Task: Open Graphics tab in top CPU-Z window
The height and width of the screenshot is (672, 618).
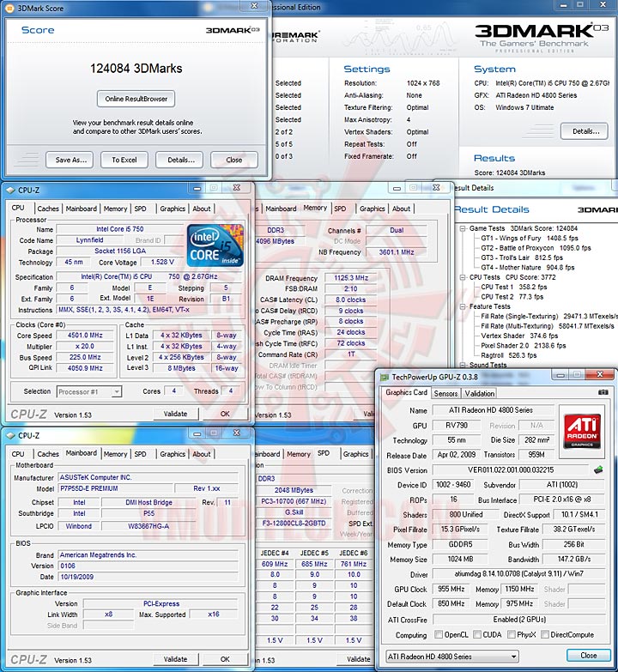Action: (x=173, y=209)
